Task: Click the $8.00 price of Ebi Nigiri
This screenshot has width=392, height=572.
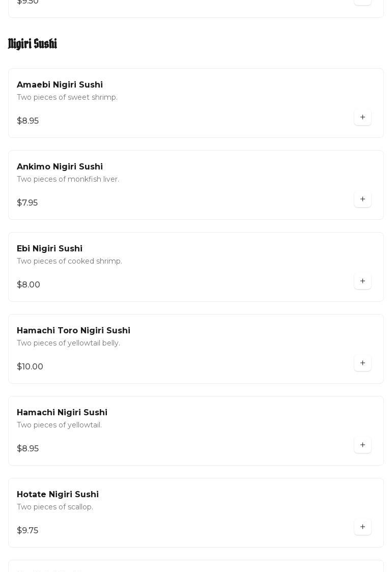Action: (x=29, y=285)
